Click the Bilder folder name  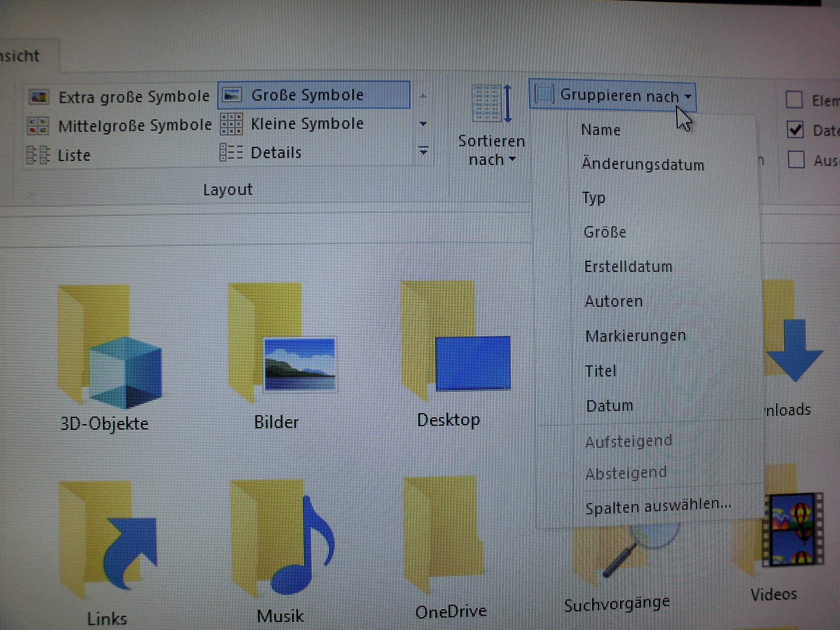(276, 422)
